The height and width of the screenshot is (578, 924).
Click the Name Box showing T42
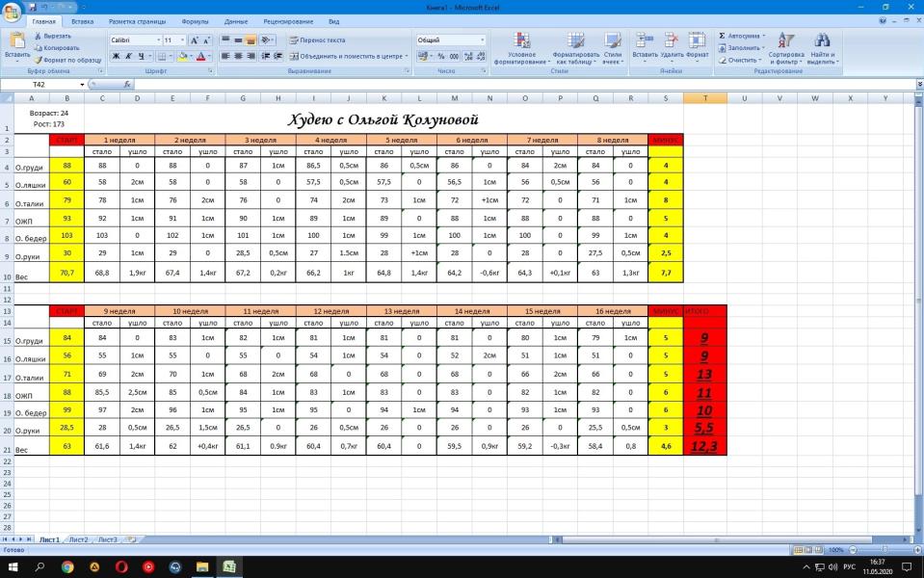43,85
